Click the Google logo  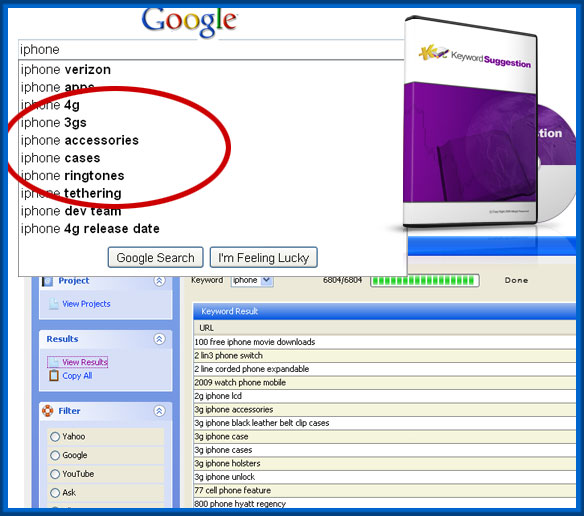pyautogui.click(x=189, y=22)
